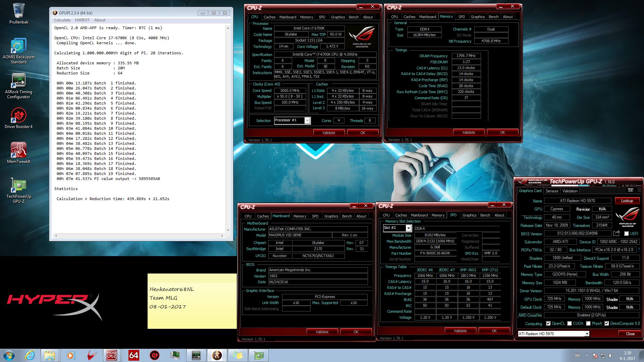Click Validate in the CPU tab window

click(329, 133)
